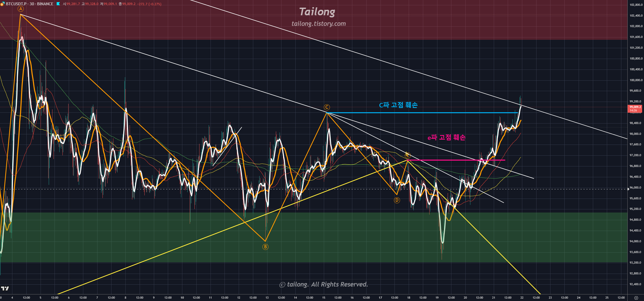Click the 101,200.0 price axis label
This screenshot has width=644, height=301.
click(x=636, y=48)
